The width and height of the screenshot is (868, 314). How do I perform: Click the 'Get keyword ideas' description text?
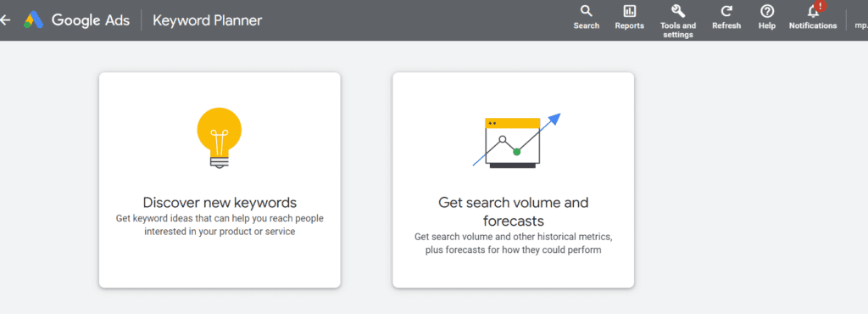pos(220,225)
